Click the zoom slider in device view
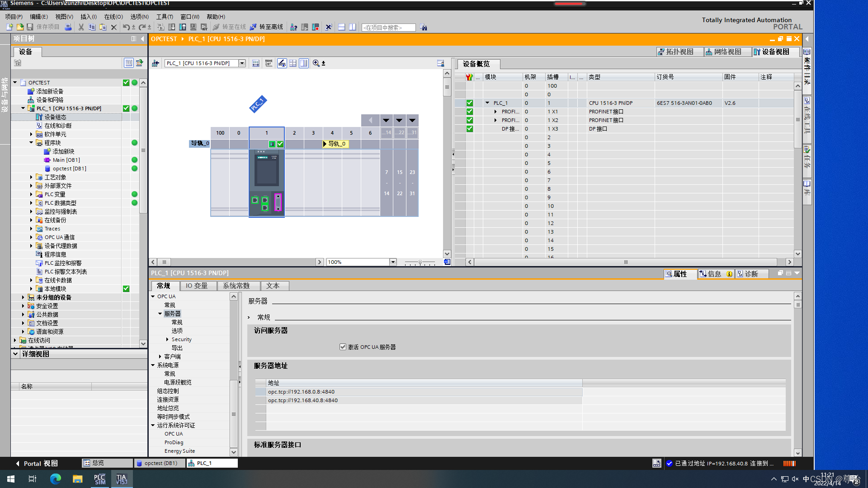868x488 pixels. point(420,262)
